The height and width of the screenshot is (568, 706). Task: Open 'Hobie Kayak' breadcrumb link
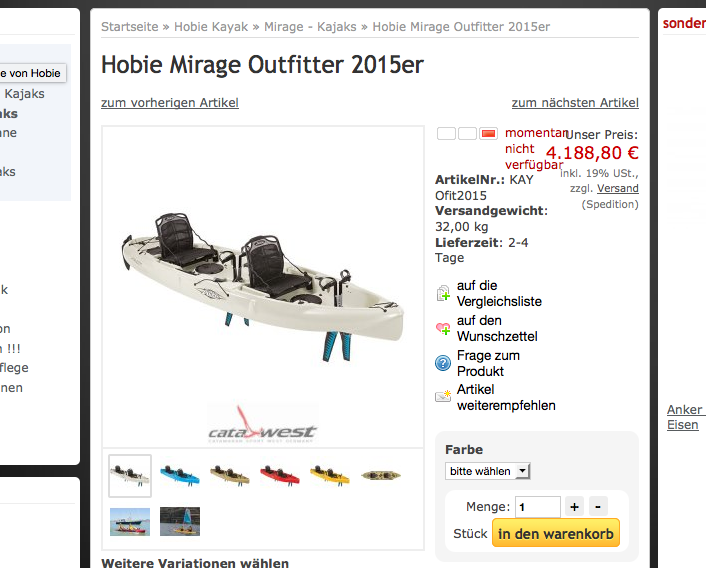tap(211, 27)
